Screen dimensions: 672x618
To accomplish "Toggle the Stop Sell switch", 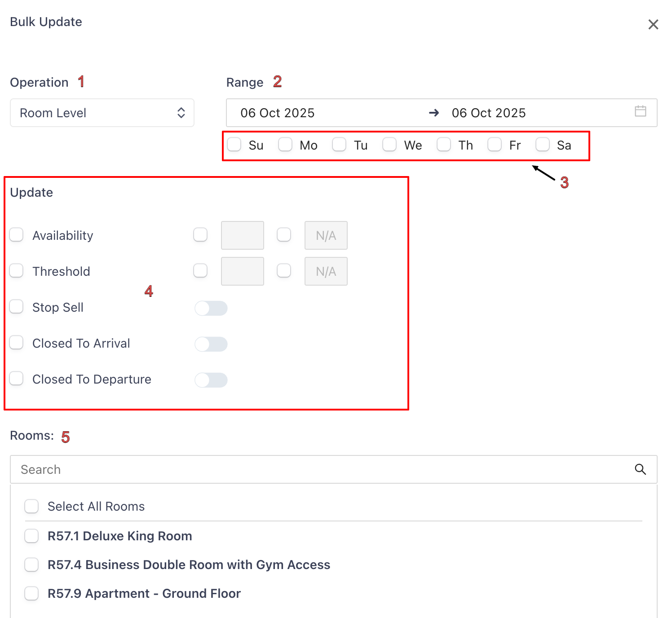I will point(211,308).
